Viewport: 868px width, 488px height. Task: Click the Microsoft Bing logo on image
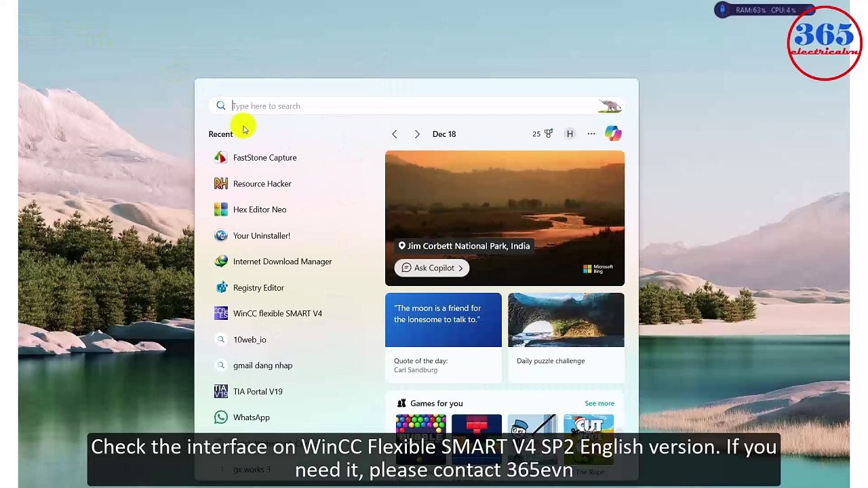point(598,269)
